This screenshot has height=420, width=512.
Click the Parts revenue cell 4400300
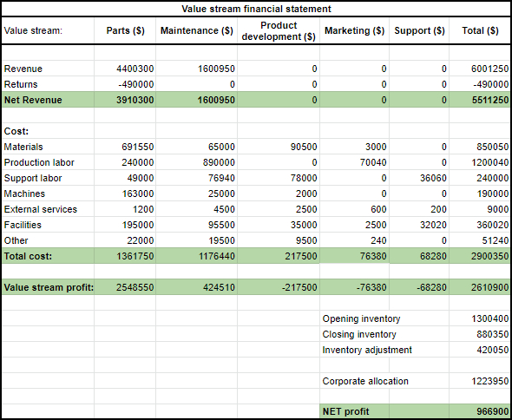point(125,69)
